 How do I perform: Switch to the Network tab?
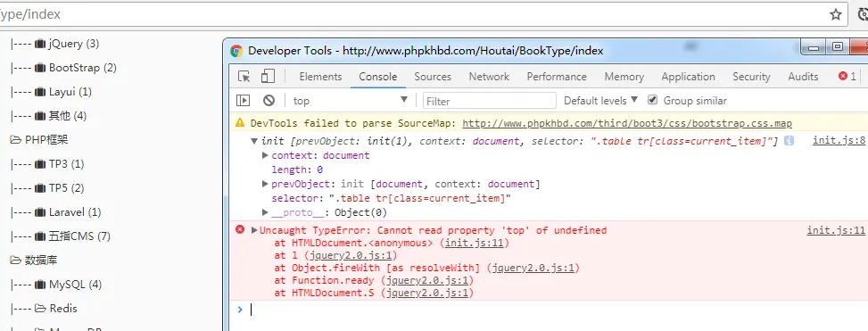point(489,77)
